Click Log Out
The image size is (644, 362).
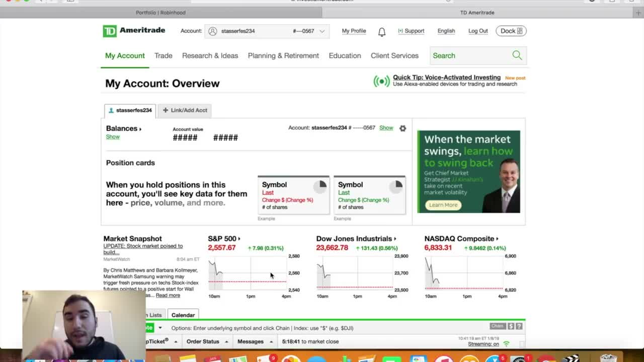click(x=478, y=31)
